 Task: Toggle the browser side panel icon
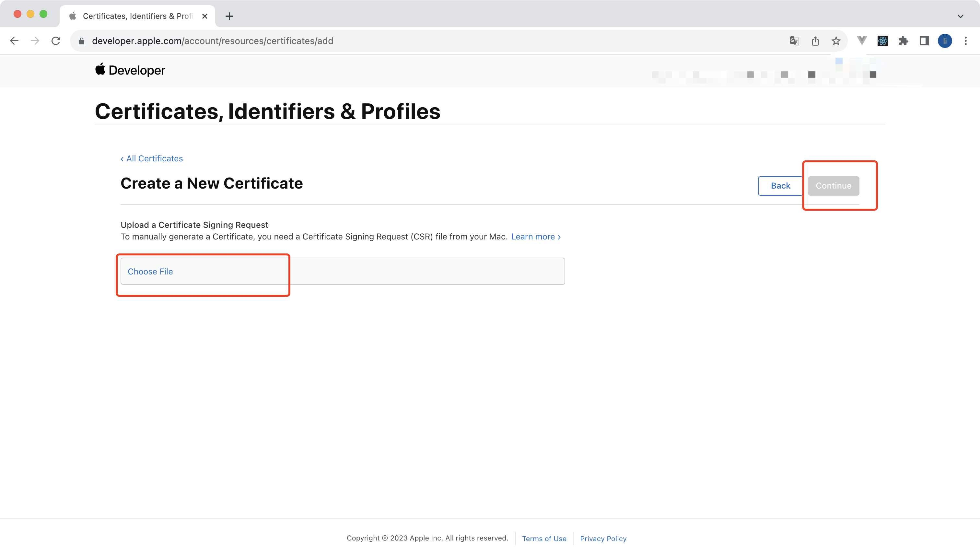pyautogui.click(x=924, y=41)
